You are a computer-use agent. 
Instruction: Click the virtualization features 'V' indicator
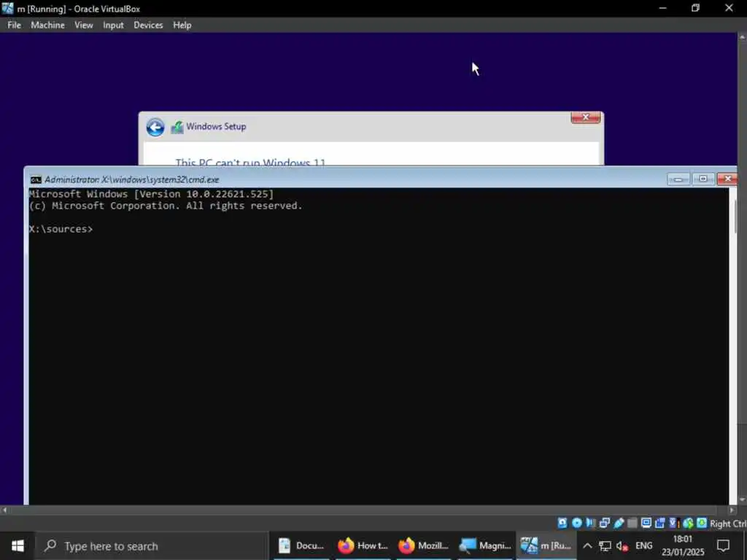[x=674, y=523]
